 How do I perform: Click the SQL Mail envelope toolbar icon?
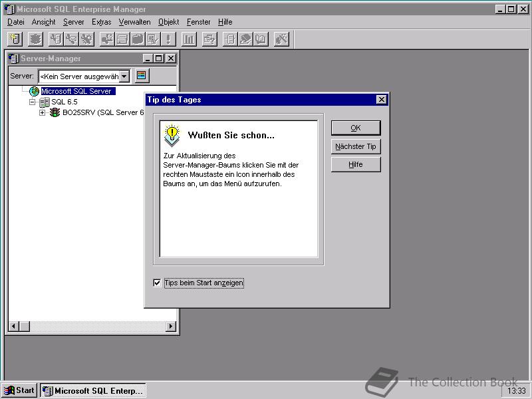tap(71, 39)
